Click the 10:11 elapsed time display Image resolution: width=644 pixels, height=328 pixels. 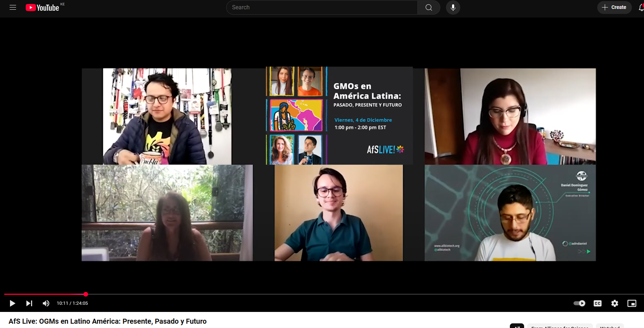click(62, 303)
